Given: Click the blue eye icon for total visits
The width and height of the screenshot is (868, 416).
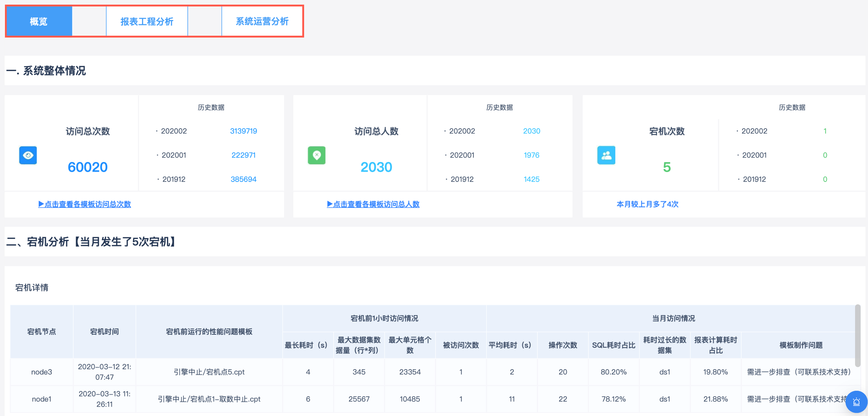Looking at the screenshot, I should pyautogui.click(x=28, y=155).
